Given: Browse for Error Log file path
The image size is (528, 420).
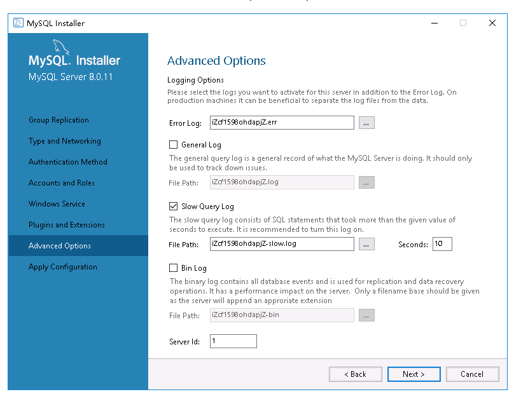Looking at the screenshot, I should (x=366, y=123).
